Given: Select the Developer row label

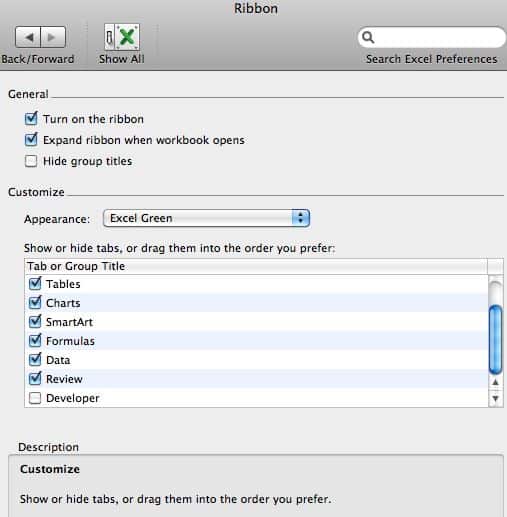Looking at the screenshot, I should (73, 398).
